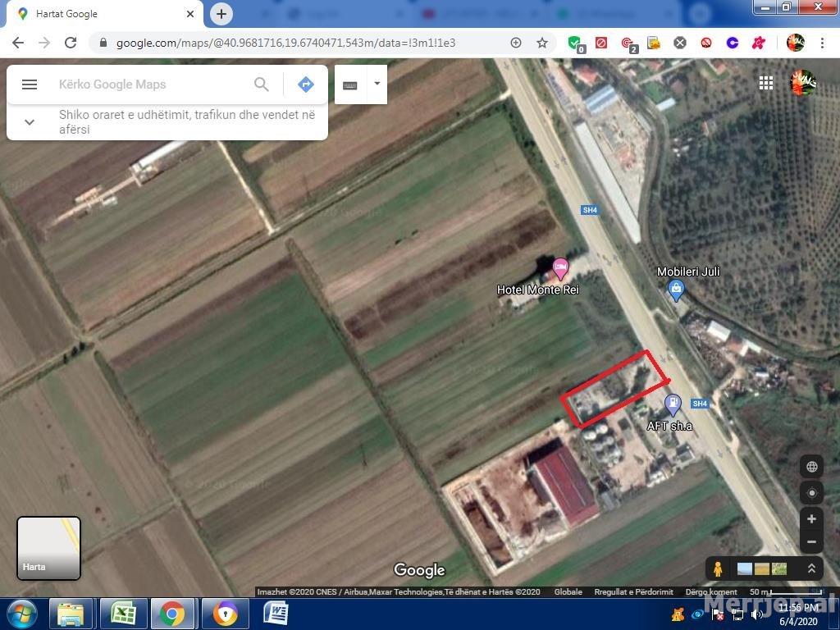Zoom out with the minus control
840x630 pixels.
pos(811,541)
